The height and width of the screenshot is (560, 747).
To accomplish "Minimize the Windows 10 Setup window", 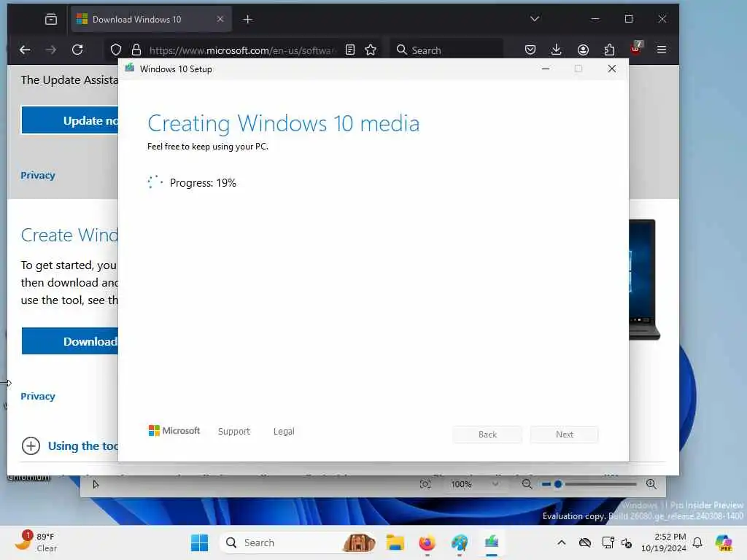I will coord(546,69).
